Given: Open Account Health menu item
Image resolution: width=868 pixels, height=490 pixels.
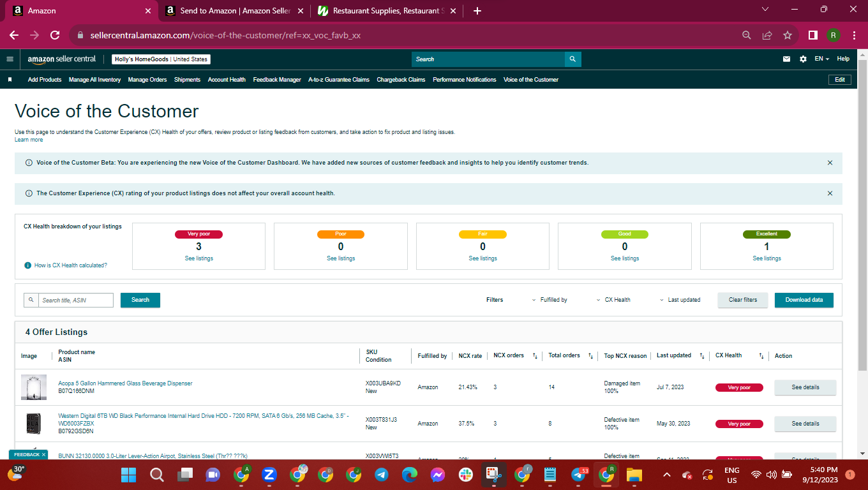Looking at the screenshot, I should pos(227,80).
